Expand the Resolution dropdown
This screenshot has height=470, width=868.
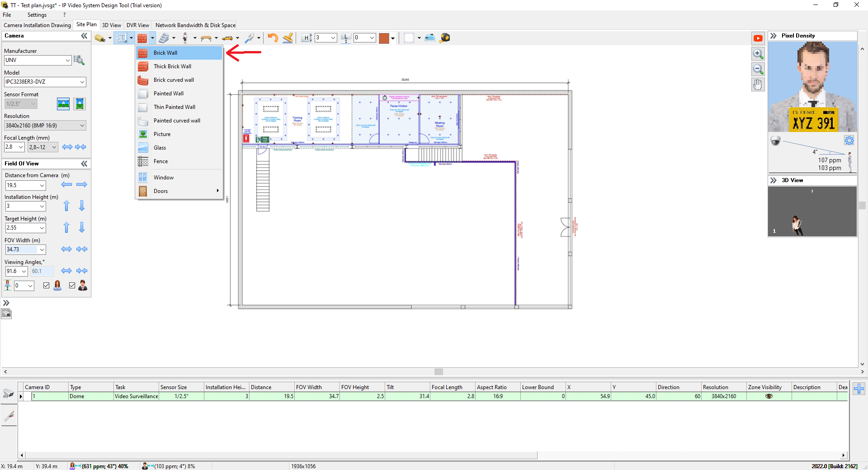[x=82, y=126]
